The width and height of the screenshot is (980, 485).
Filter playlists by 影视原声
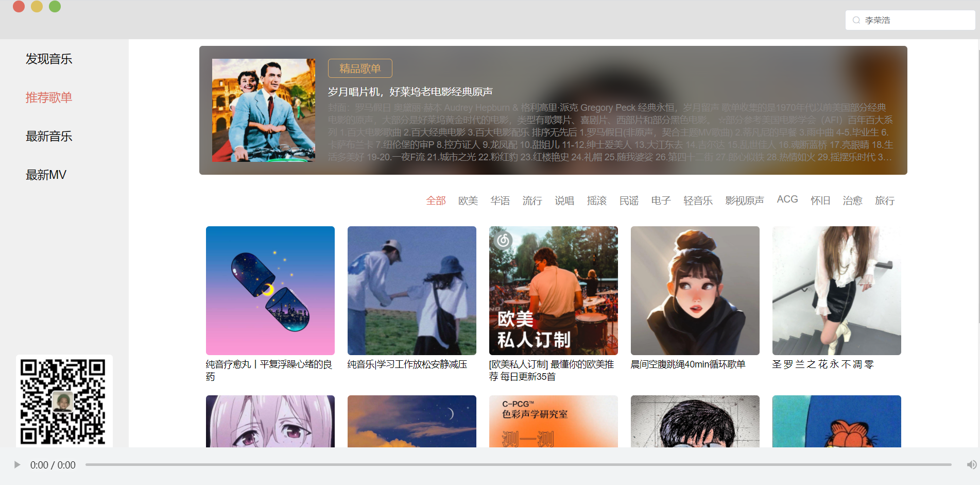(745, 200)
